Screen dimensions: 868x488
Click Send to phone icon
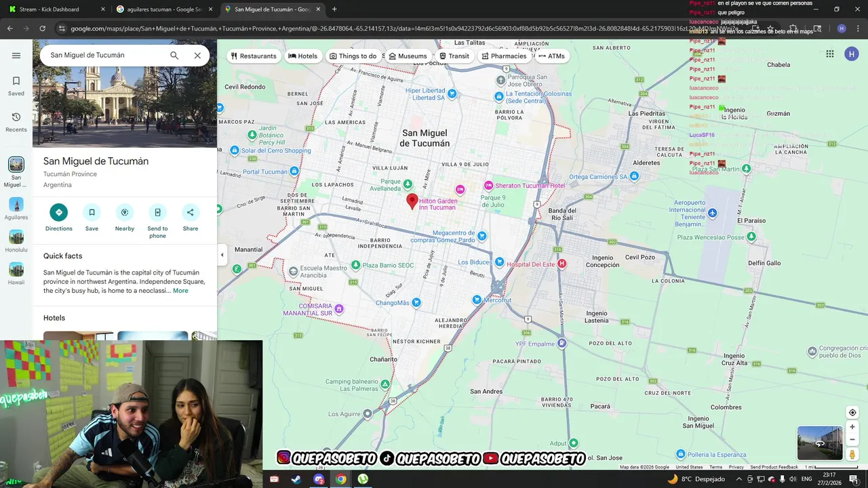click(157, 212)
